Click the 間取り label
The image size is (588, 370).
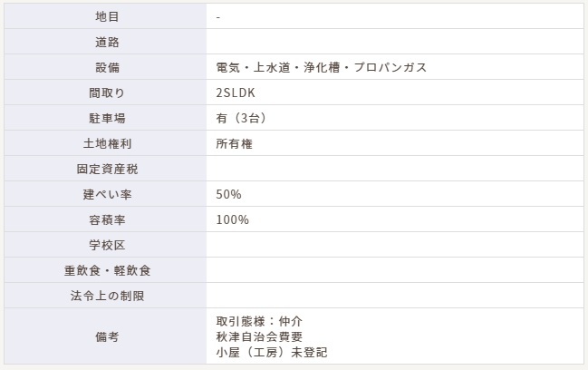click(x=107, y=92)
